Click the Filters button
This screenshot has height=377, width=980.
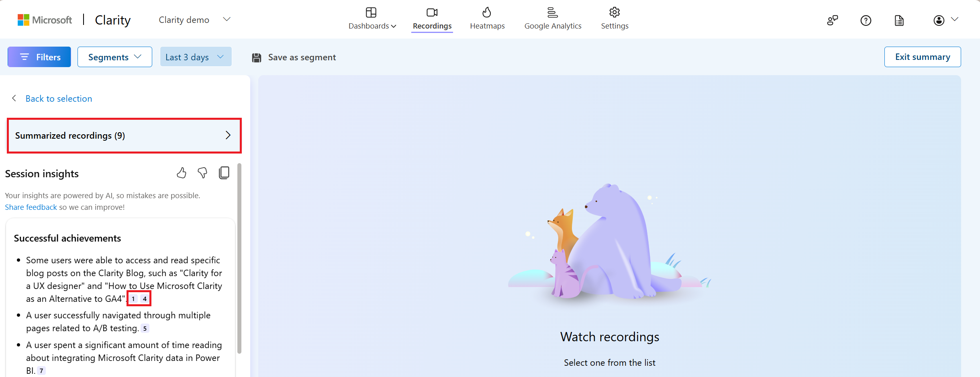click(39, 57)
